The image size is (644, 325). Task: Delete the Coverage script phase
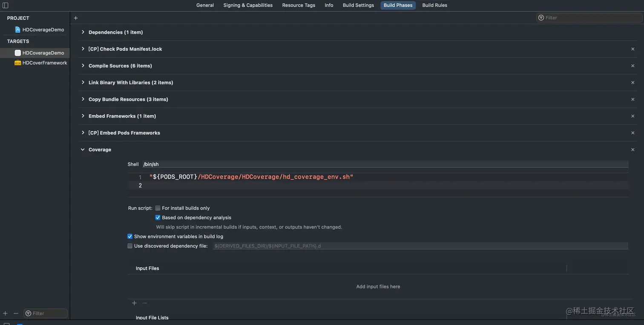[632, 150]
